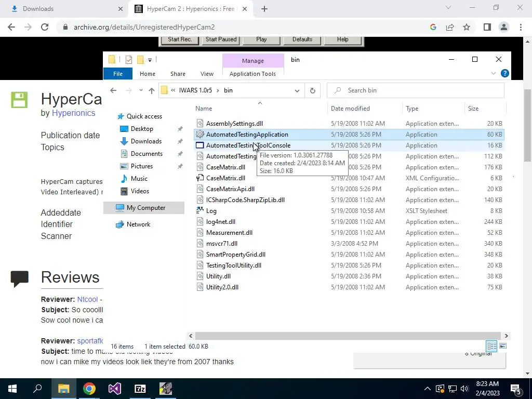Select AutomatedTestingToolConsole application icon
532x399 pixels.
200,145
